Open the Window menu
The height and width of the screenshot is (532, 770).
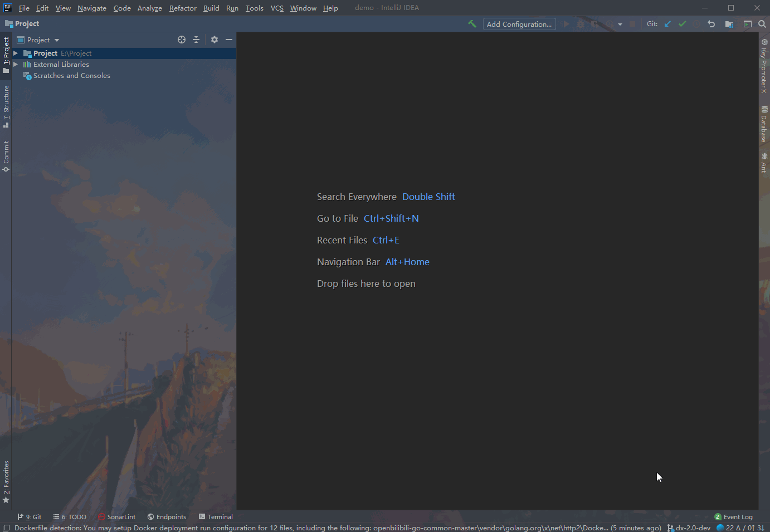303,8
